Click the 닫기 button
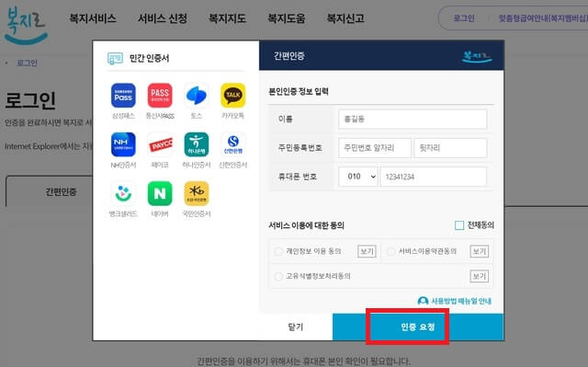588x367 pixels. pos(296,327)
